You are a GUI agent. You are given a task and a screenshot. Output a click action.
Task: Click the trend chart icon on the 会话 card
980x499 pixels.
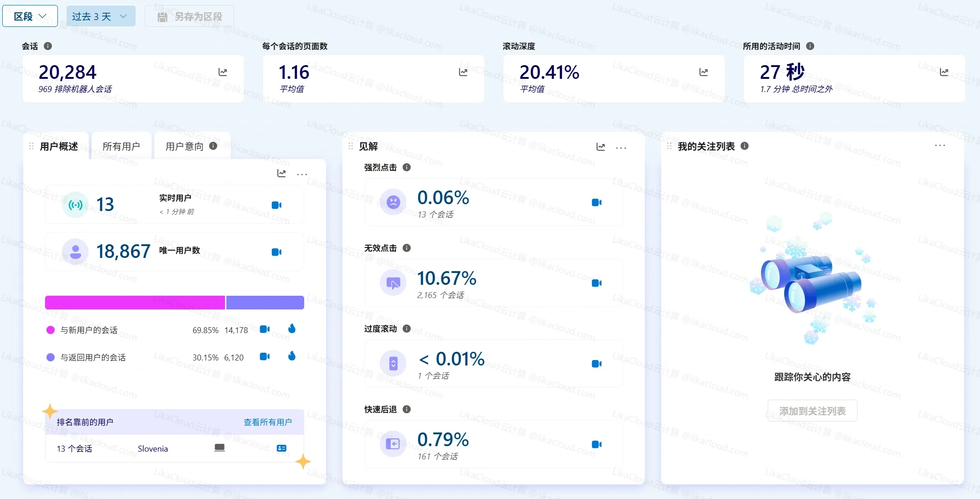click(223, 72)
